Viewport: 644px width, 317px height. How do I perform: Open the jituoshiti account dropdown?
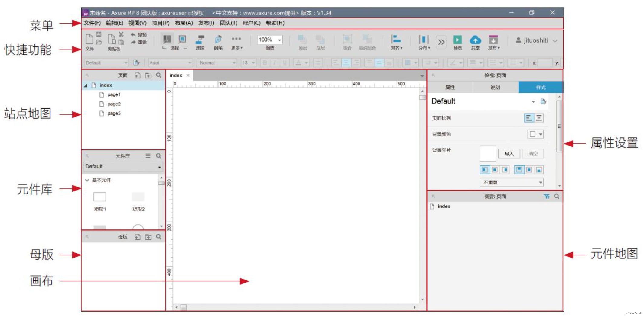536,40
